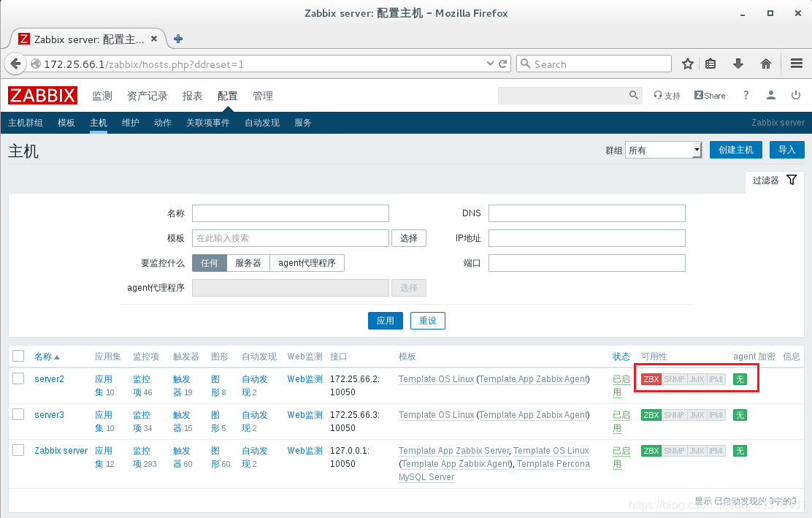Apply filter with 应用 button
This screenshot has width=812, height=518.
click(386, 321)
